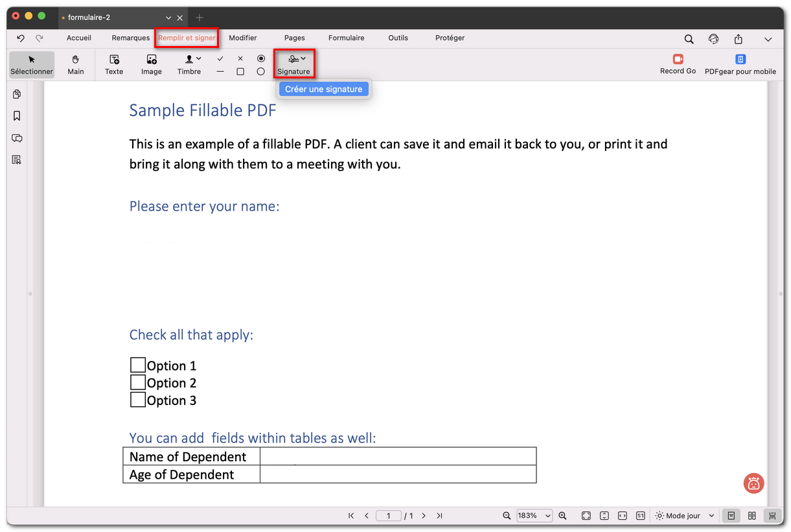Select the square box fill symbol

coord(240,71)
